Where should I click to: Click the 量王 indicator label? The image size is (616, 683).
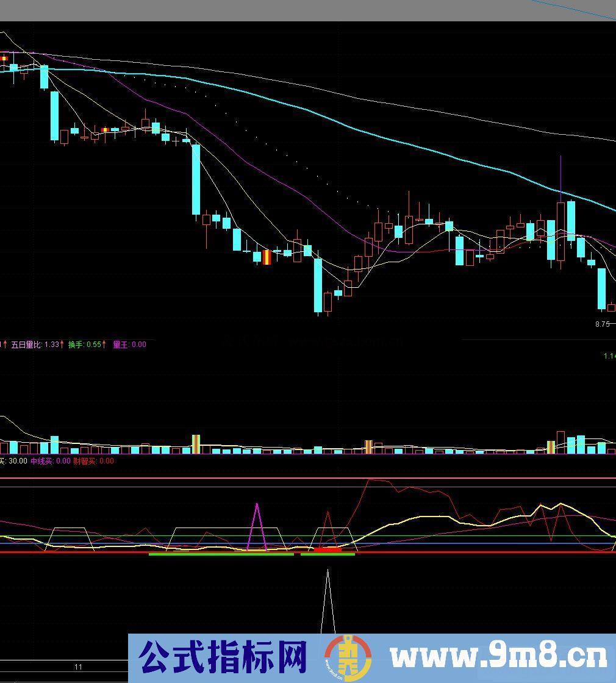click(121, 345)
